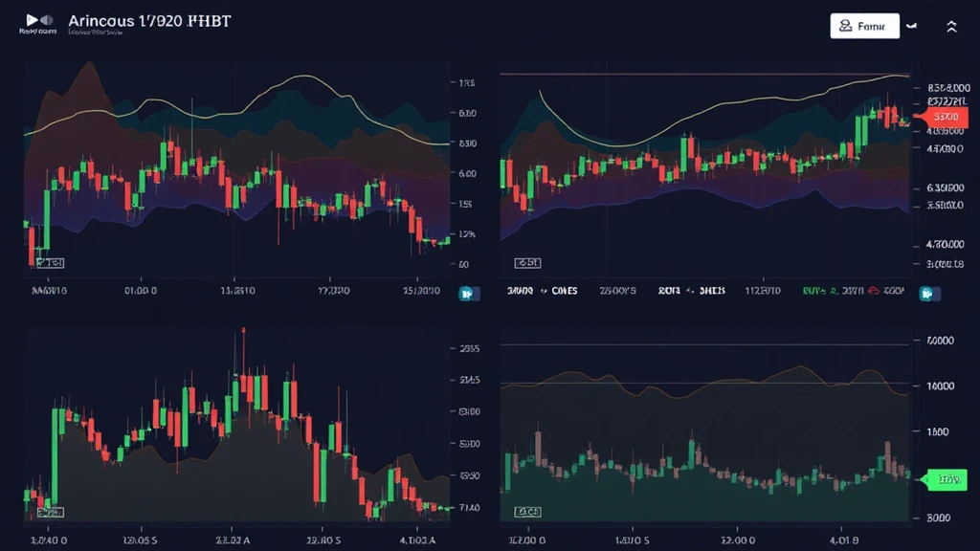Open the dropdown chevron beside the Fomir button
This screenshot has width=980, height=551.
pos(911,26)
